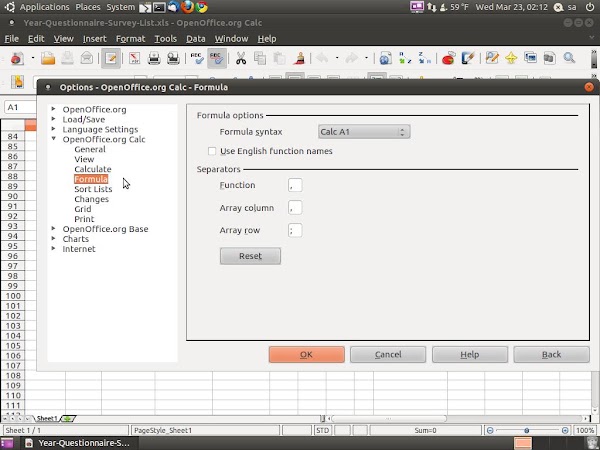Open the Edit menu
This screenshot has height=450, width=600.
click(x=36, y=39)
